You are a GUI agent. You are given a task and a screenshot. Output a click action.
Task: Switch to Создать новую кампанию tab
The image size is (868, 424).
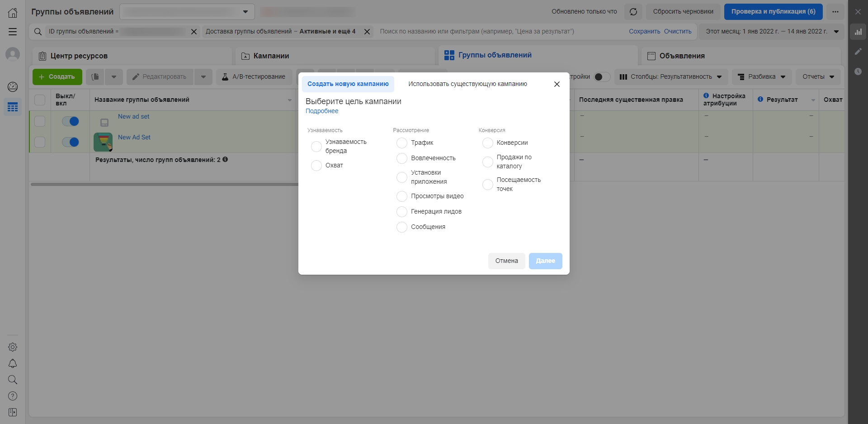pyautogui.click(x=348, y=84)
